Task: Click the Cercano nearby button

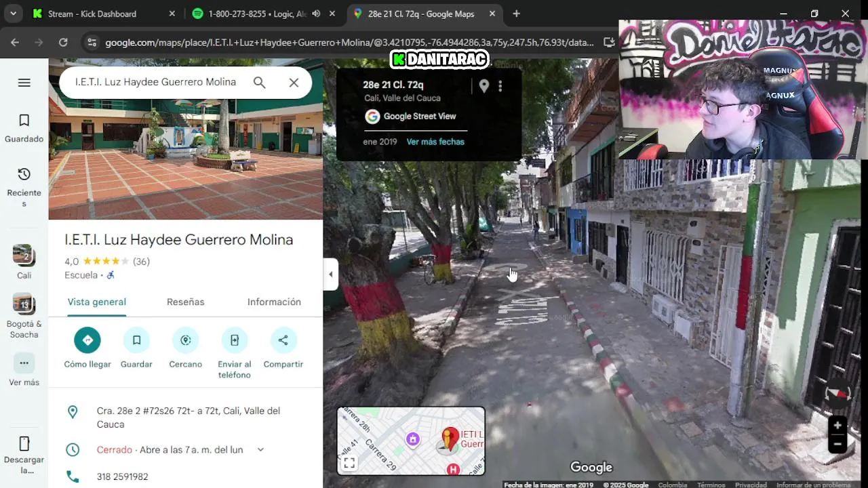Action: click(186, 340)
